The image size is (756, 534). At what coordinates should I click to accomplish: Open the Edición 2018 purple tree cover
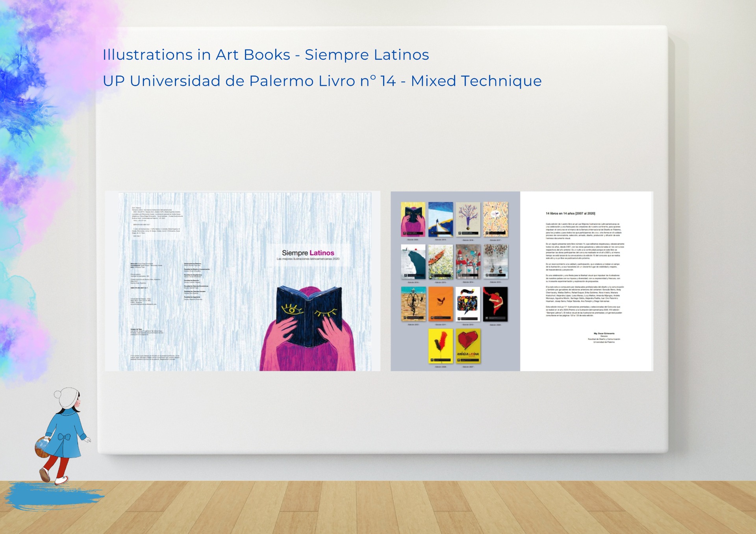(468, 219)
